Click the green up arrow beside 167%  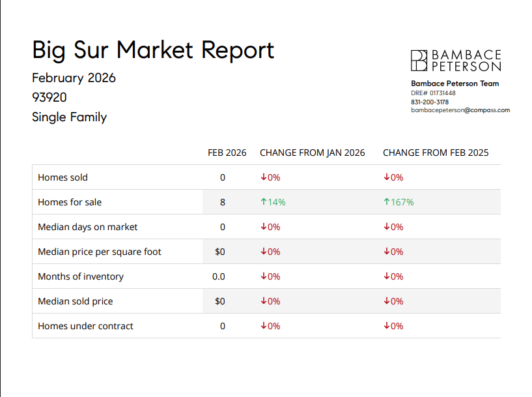[x=386, y=202]
